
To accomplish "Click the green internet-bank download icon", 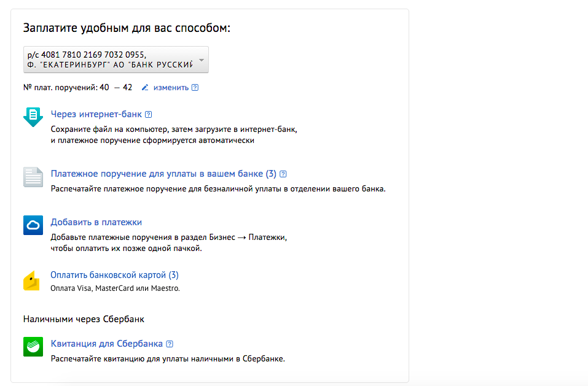I will tap(33, 117).
